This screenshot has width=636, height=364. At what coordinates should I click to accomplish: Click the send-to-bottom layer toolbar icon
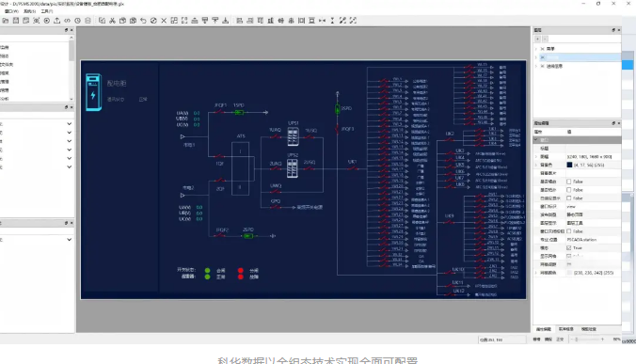point(226,21)
